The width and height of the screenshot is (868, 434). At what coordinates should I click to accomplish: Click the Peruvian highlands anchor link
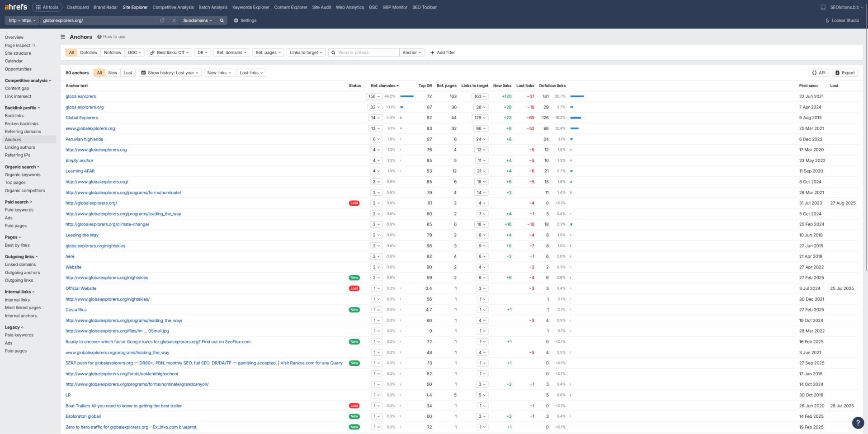pyautogui.click(x=84, y=139)
